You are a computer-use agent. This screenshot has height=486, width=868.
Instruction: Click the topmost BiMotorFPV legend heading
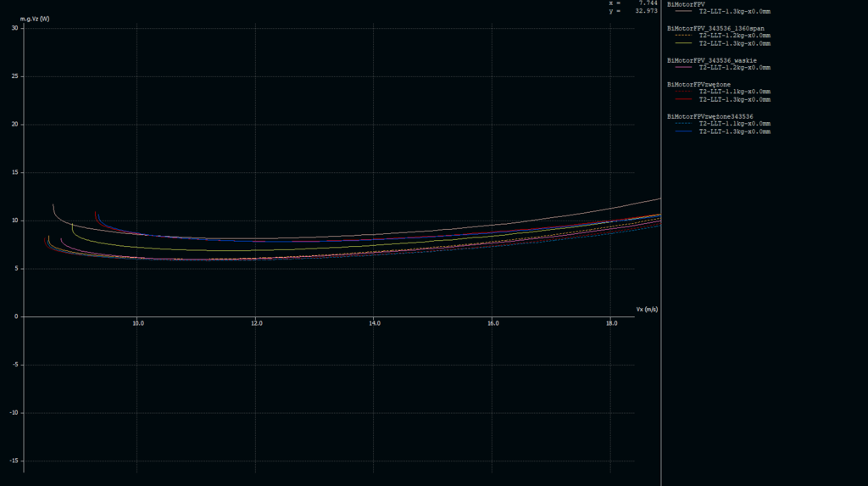tap(686, 4)
